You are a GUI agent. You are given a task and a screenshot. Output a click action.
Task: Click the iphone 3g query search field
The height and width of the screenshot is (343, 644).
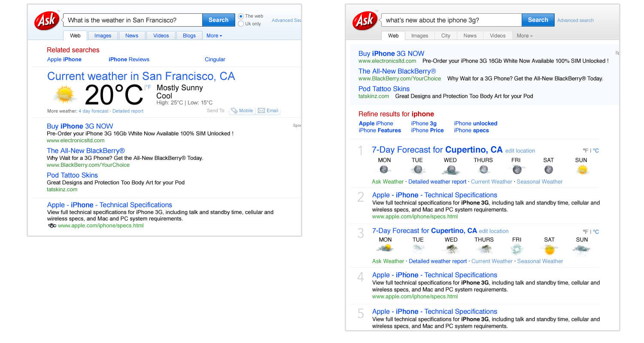coord(452,20)
